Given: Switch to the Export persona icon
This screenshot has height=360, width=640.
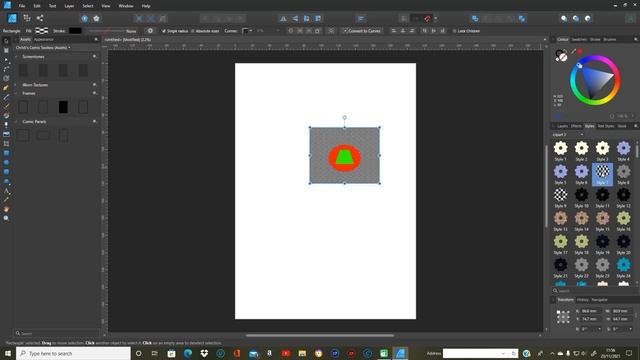Looking at the screenshot, I should pyautogui.click(x=40, y=18).
